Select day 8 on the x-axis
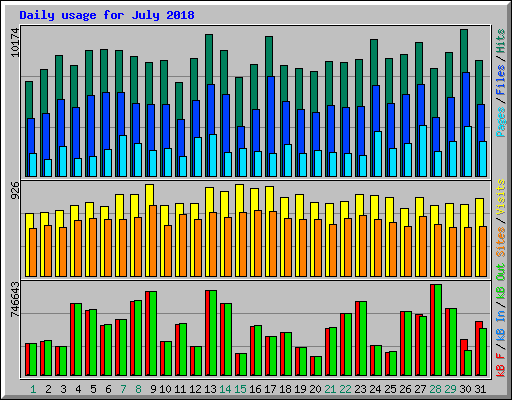This screenshot has height=400, width=512. pyautogui.click(x=138, y=389)
